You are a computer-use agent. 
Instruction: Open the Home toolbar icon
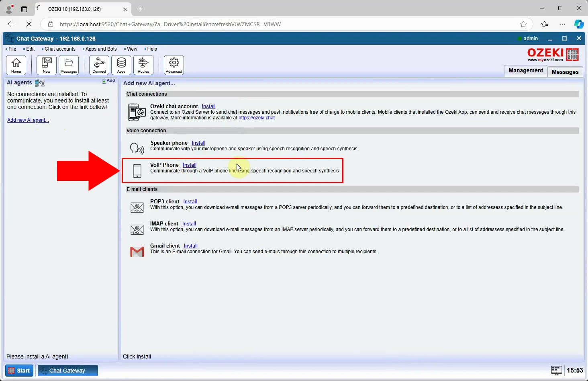(16, 65)
